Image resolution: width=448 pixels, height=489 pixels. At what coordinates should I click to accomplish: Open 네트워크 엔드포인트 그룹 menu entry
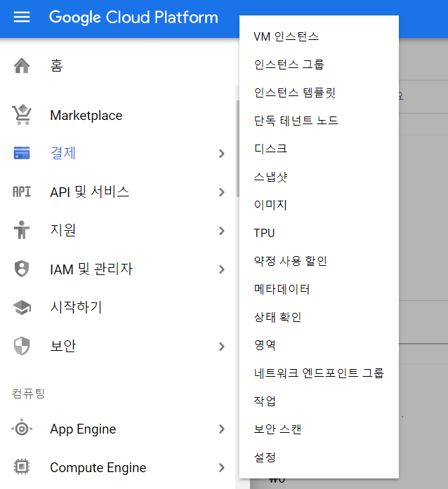click(319, 373)
